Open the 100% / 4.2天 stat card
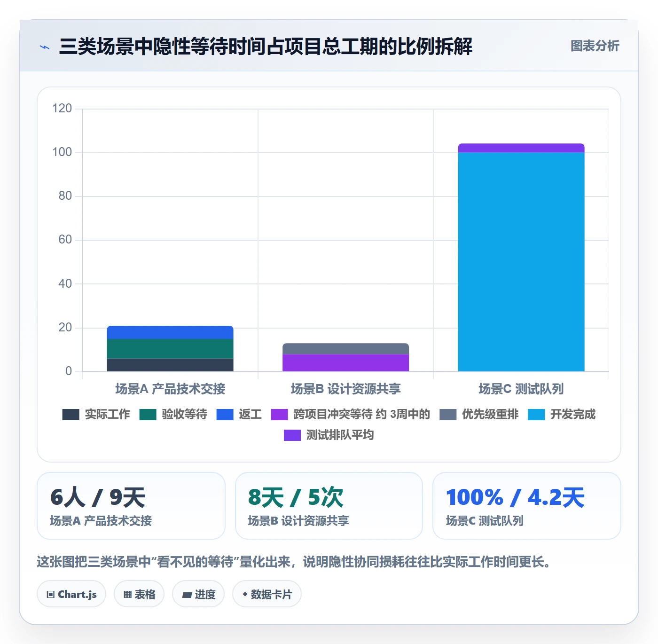The height and width of the screenshot is (644, 658). pos(527,506)
